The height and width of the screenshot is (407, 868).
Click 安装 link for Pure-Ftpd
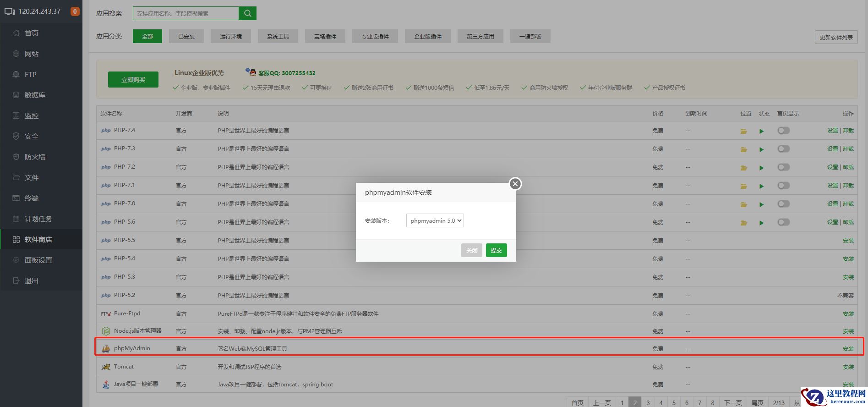point(848,314)
